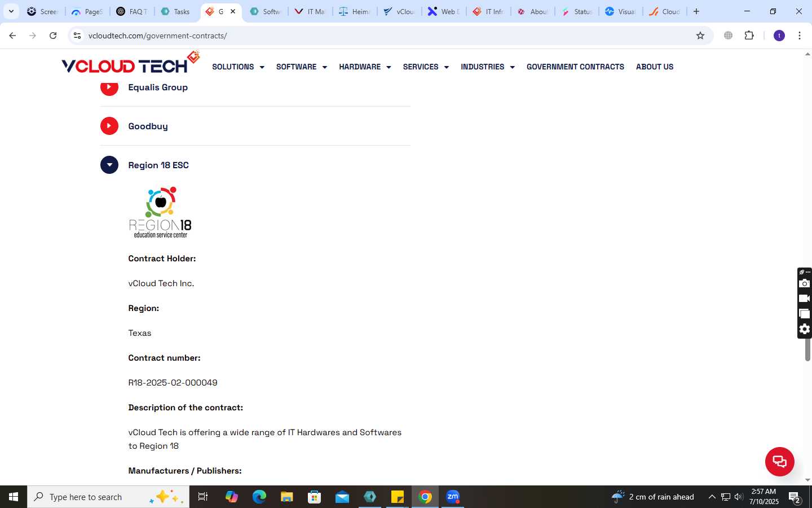Open the Services dropdown menu
The height and width of the screenshot is (508, 812).
coord(426,67)
